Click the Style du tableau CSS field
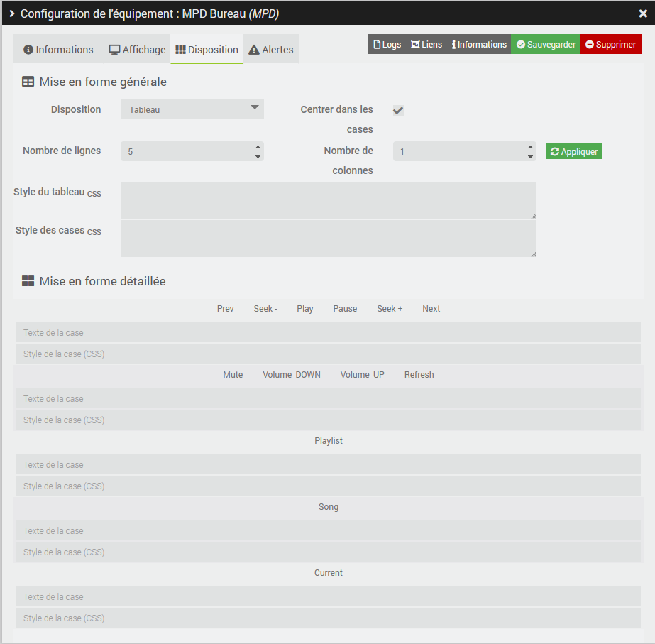This screenshot has width=655, height=644. tap(327, 200)
